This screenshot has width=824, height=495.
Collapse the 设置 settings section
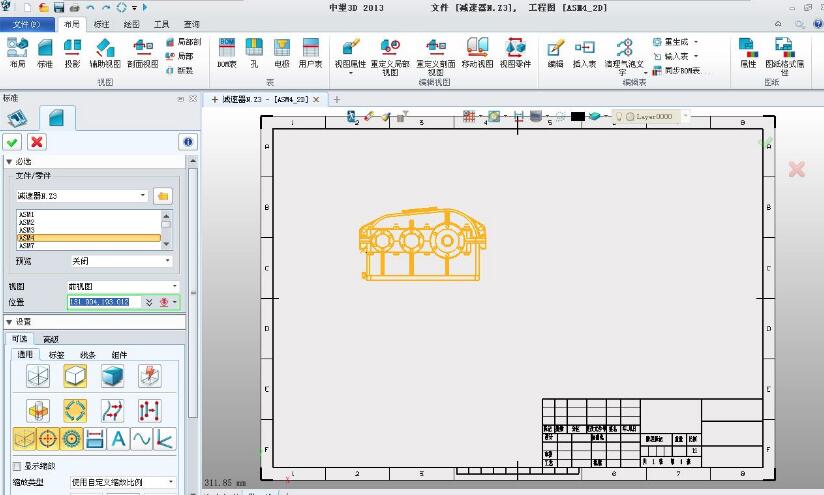(x=9, y=322)
